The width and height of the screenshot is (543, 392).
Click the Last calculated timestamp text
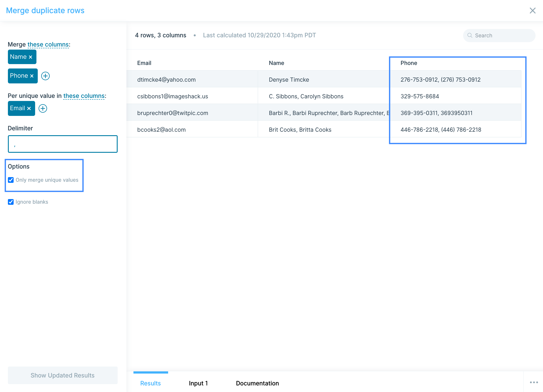coord(259,35)
